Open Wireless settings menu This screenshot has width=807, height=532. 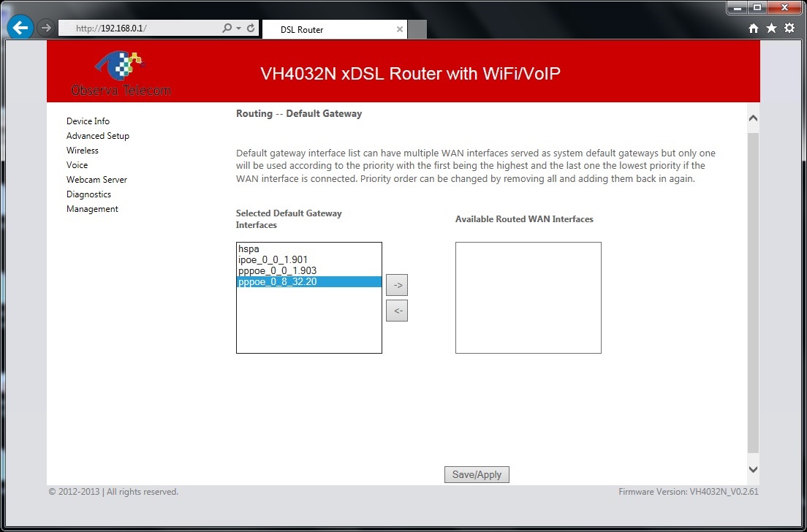[x=83, y=151]
